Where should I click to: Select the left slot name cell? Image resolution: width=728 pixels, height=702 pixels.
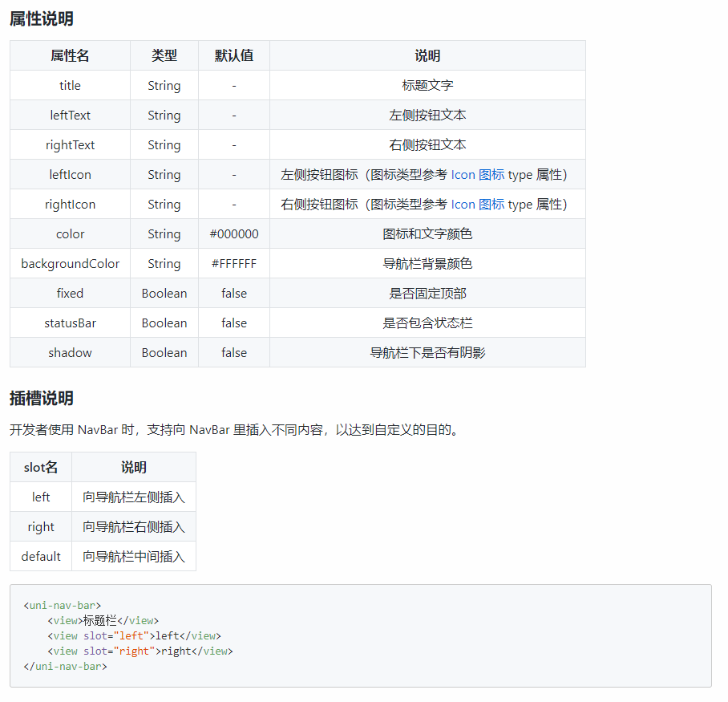click(41, 496)
